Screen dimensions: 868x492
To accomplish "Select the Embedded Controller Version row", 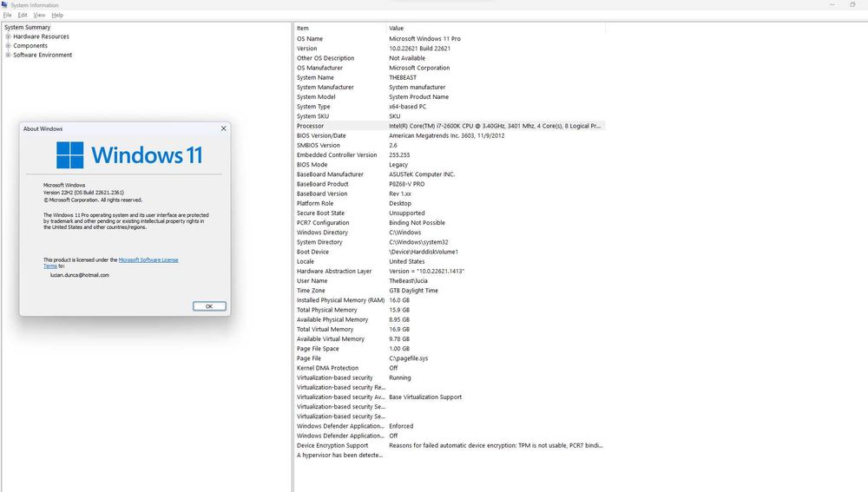I will [450, 155].
